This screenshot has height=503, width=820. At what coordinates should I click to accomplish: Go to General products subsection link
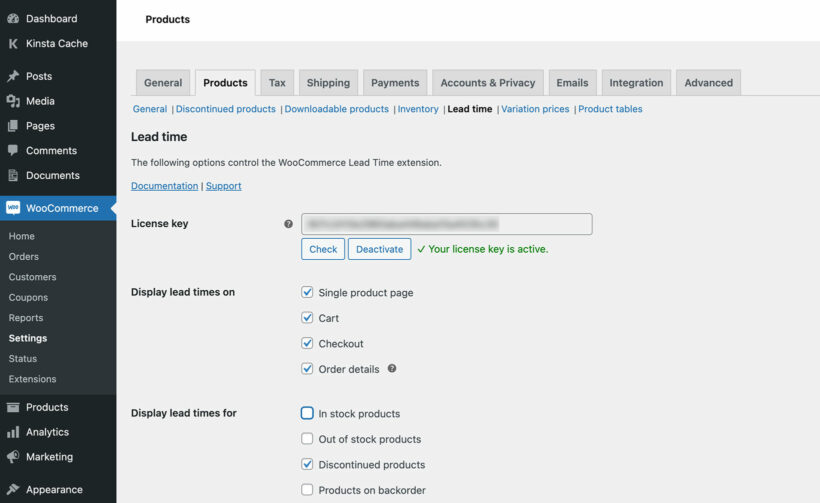point(150,109)
